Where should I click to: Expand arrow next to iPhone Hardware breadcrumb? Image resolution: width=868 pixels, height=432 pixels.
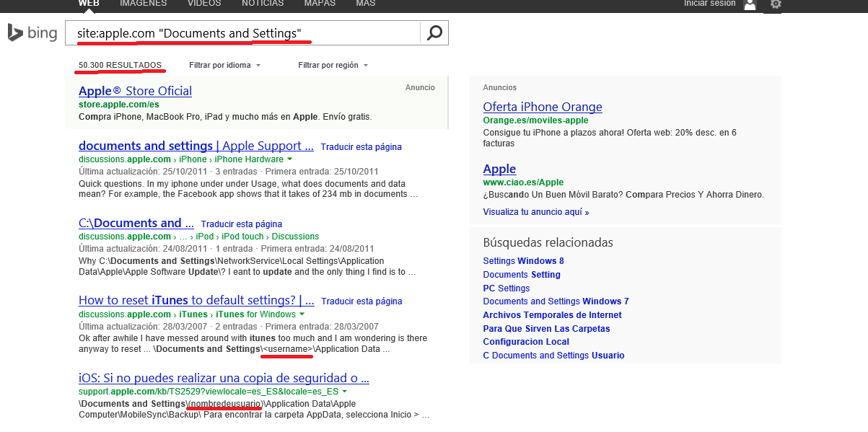[x=289, y=159]
